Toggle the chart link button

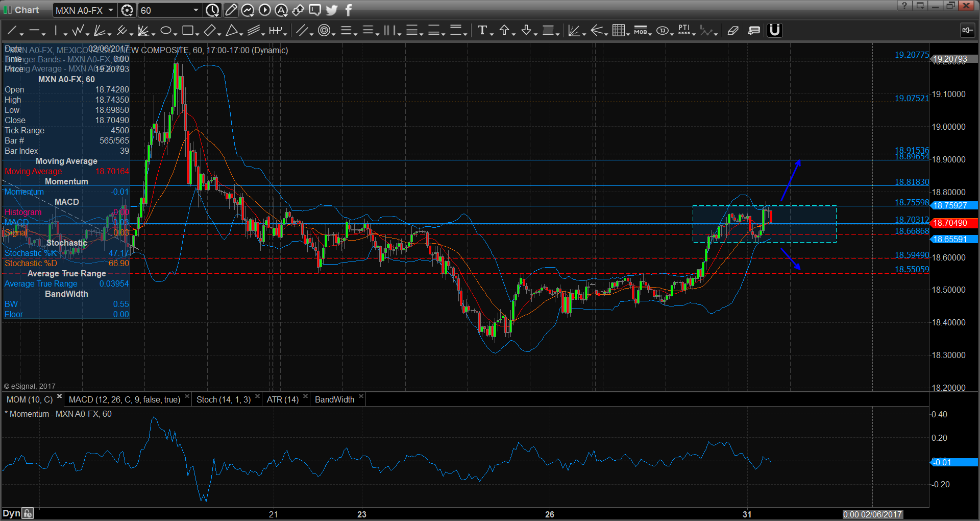point(967,31)
